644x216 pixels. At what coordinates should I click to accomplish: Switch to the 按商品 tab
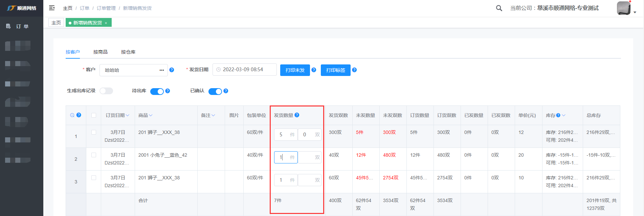click(101, 52)
